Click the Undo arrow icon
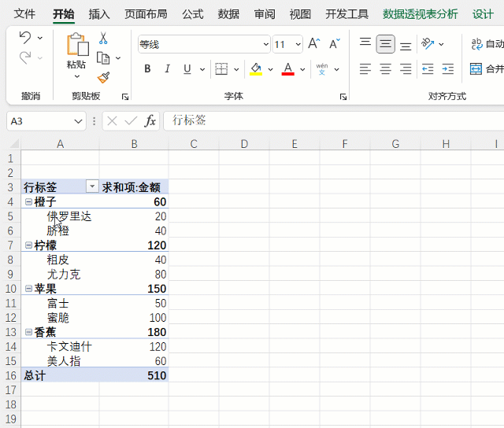The height and width of the screenshot is (428, 504). [25, 38]
